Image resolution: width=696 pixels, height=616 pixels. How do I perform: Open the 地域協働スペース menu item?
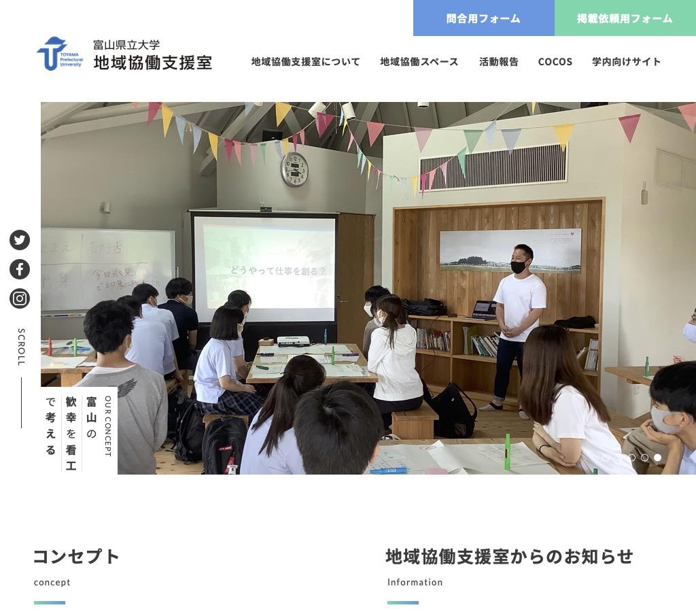tap(419, 62)
